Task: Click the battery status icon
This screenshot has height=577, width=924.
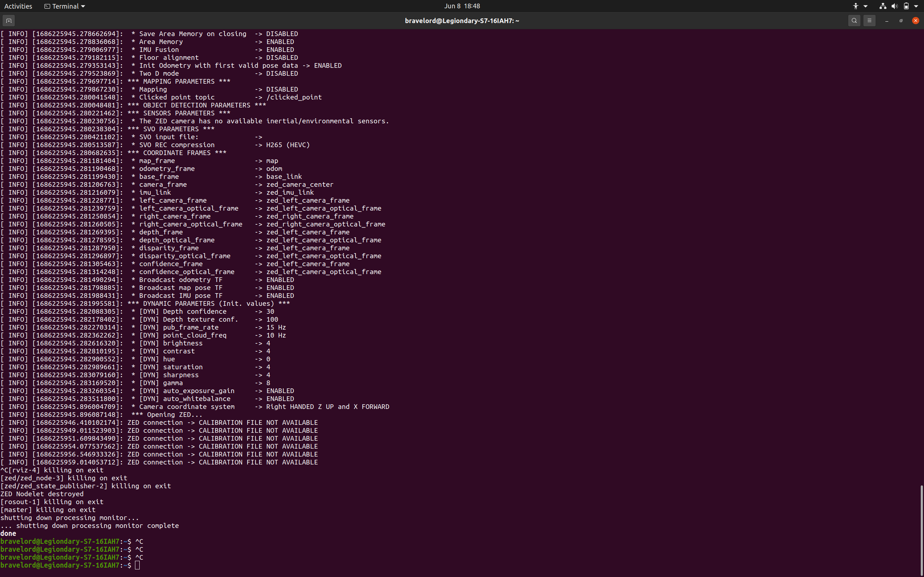Action: tap(906, 6)
